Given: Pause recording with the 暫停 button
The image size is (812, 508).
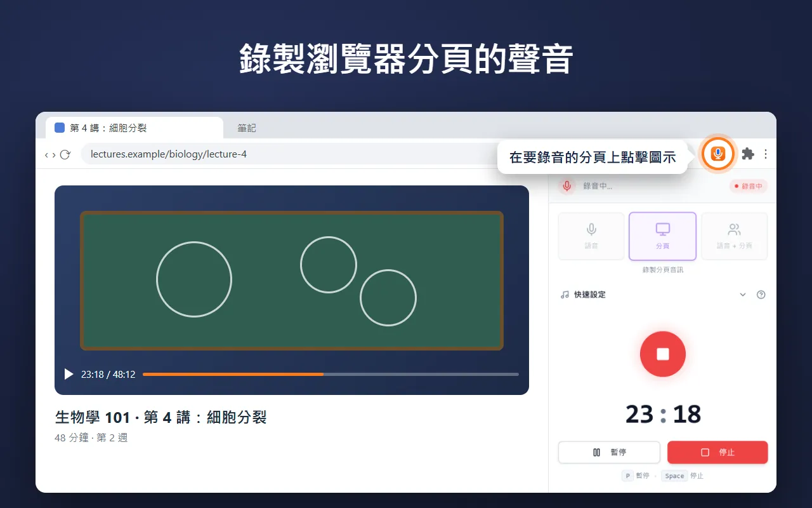Looking at the screenshot, I should (609, 452).
